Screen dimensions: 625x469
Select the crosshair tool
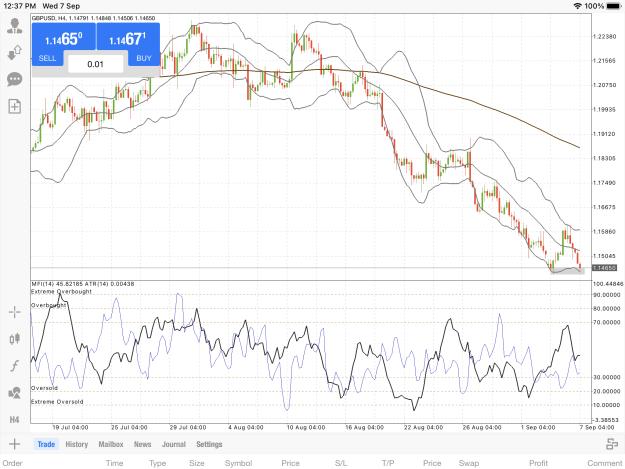[15, 312]
